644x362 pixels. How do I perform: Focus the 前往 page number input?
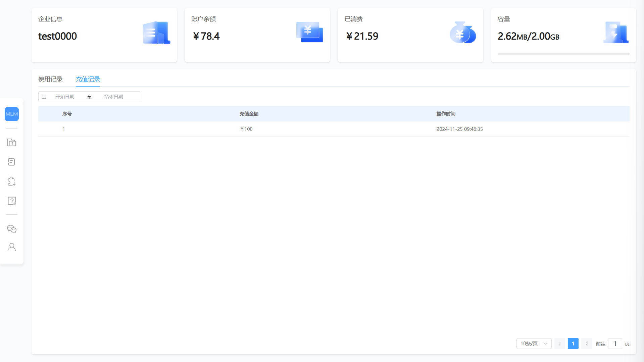615,344
